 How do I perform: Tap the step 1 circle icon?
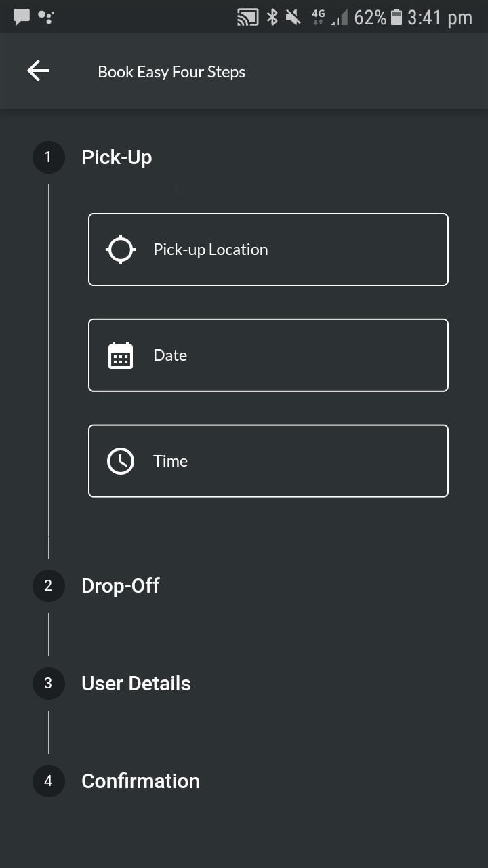48,157
